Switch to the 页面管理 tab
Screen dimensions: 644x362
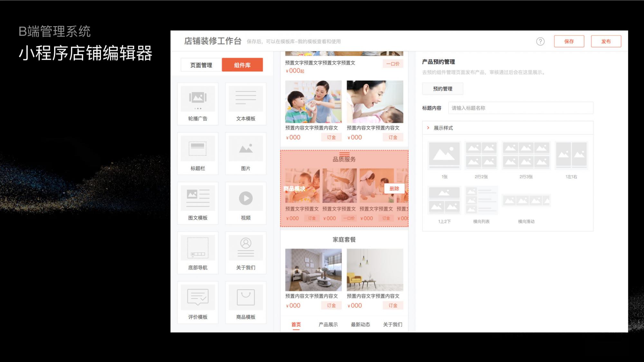click(x=201, y=65)
